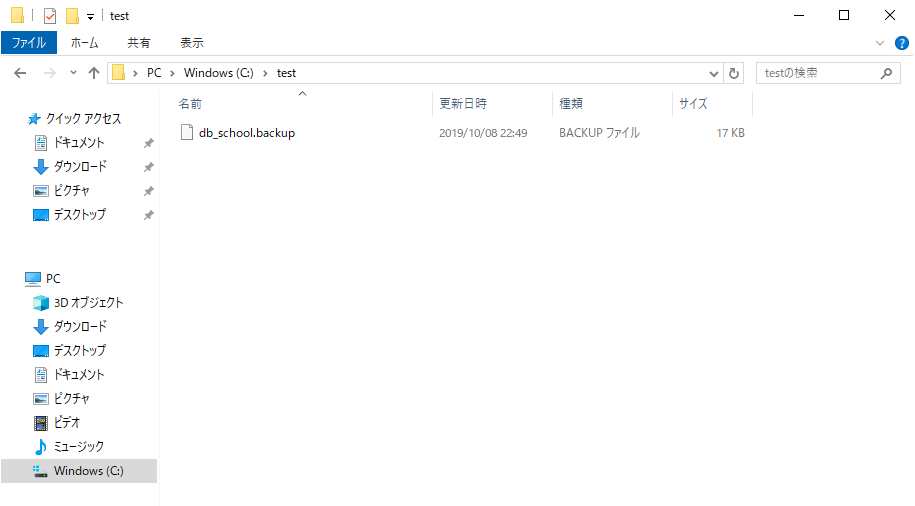Screen dimensions: 915x506
Task: Open ミュージック under PC
Action: tap(79, 446)
